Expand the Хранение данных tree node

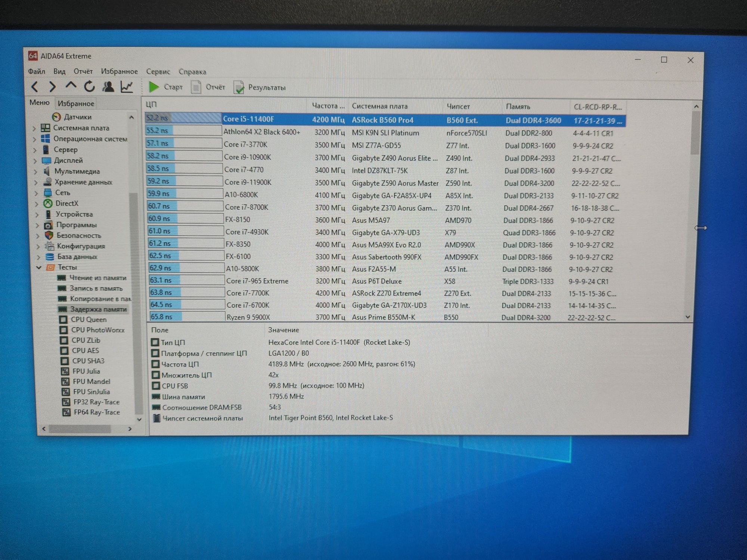click(x=36, y=183)
